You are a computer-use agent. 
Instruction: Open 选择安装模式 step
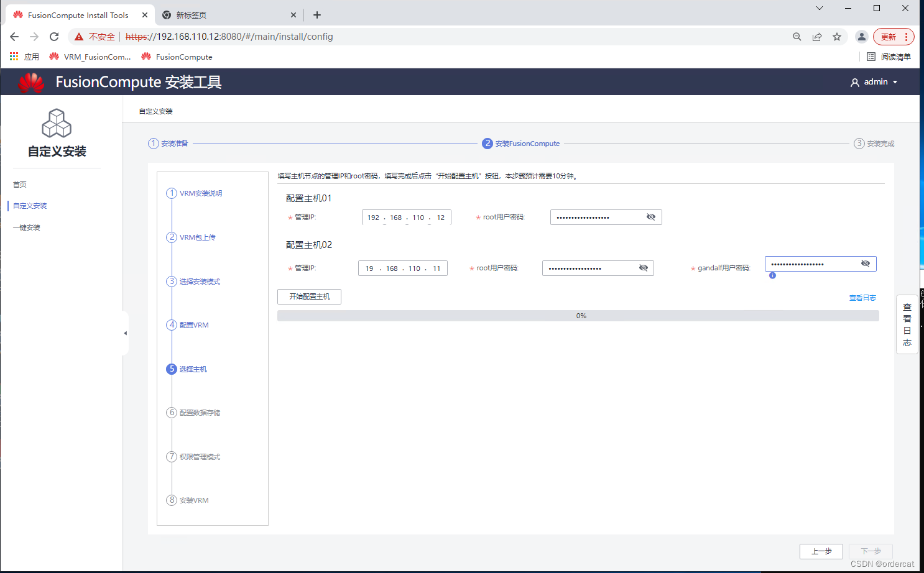193,282
